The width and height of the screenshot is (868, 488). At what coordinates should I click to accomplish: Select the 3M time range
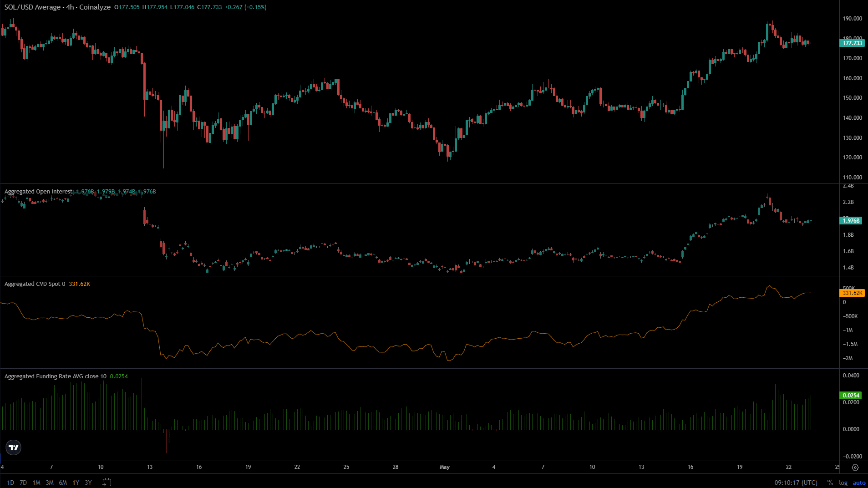[x=50, y=483]
